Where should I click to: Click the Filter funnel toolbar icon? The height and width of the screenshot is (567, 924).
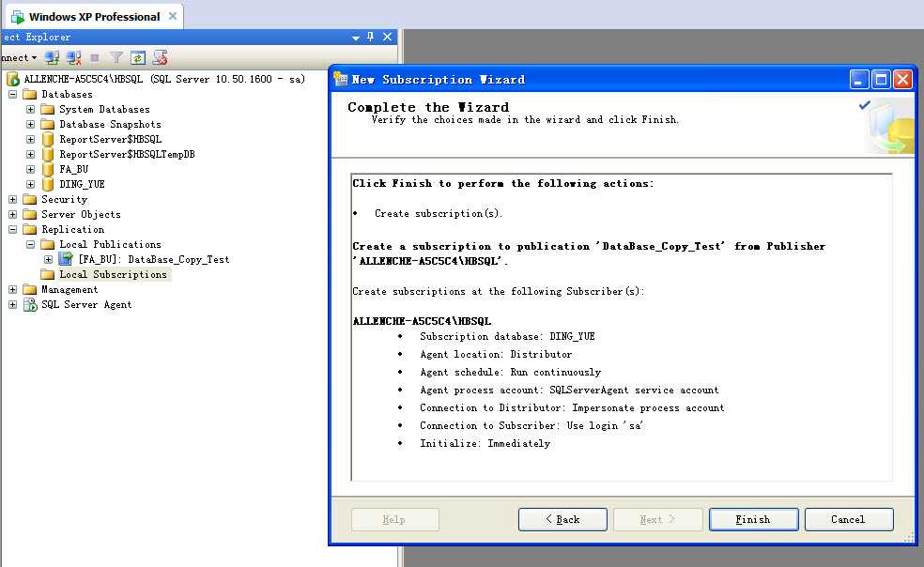pos(116,58)
